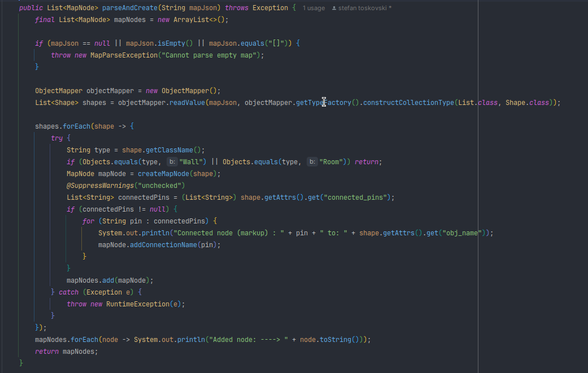Click the "b:" parameter hint before "Room"

(x=312, y=162)
